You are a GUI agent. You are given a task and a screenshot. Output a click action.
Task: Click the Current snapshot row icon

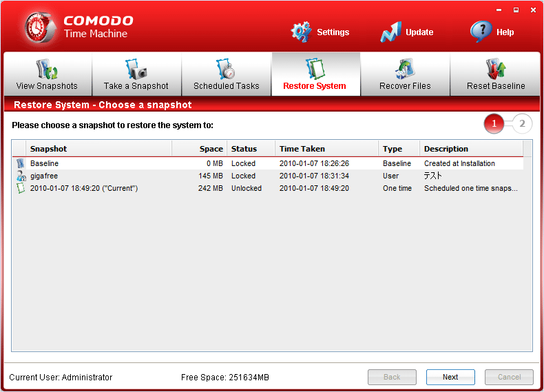21,188
